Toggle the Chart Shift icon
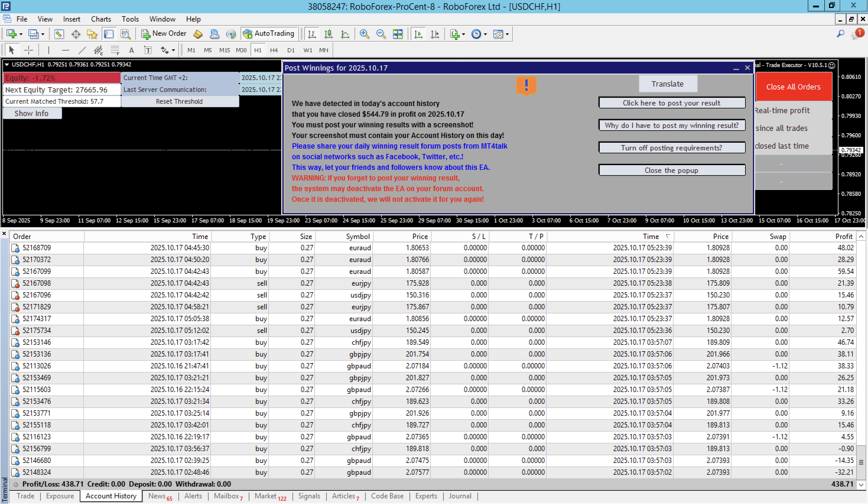Screen dimensions: 868x504 click(x=435, y=34)
